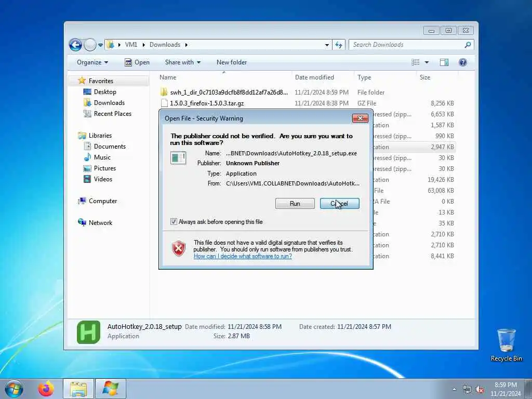Screen dimensions: 532x399
Task: Select Computer in the navigation pane
Action: click(103, 201)
